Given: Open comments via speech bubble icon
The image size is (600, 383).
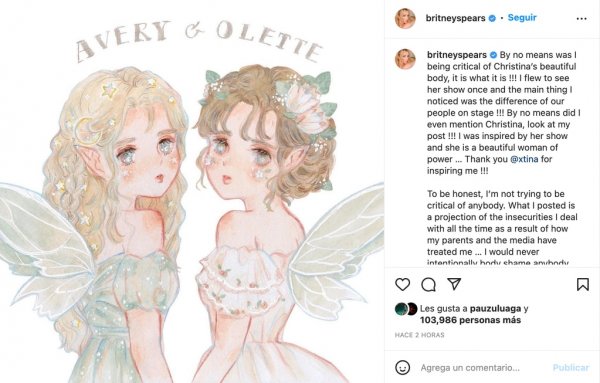Looking at the screenshot, I should tap(428, 284).
